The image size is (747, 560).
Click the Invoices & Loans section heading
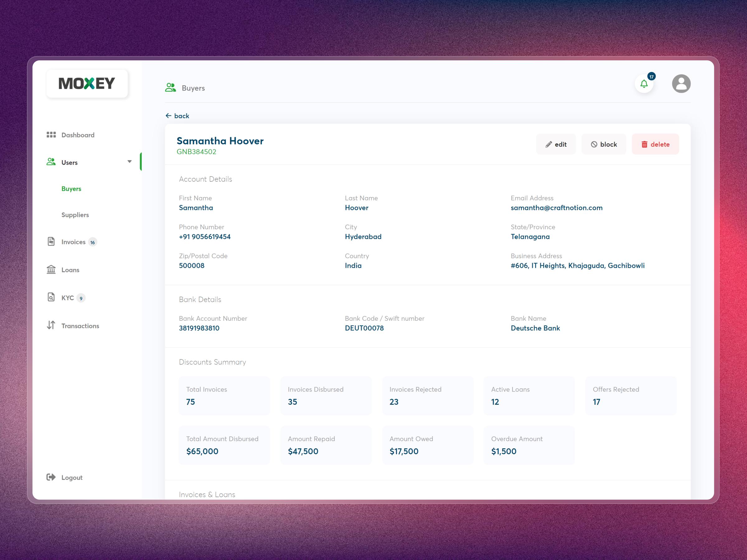[207, 495]
